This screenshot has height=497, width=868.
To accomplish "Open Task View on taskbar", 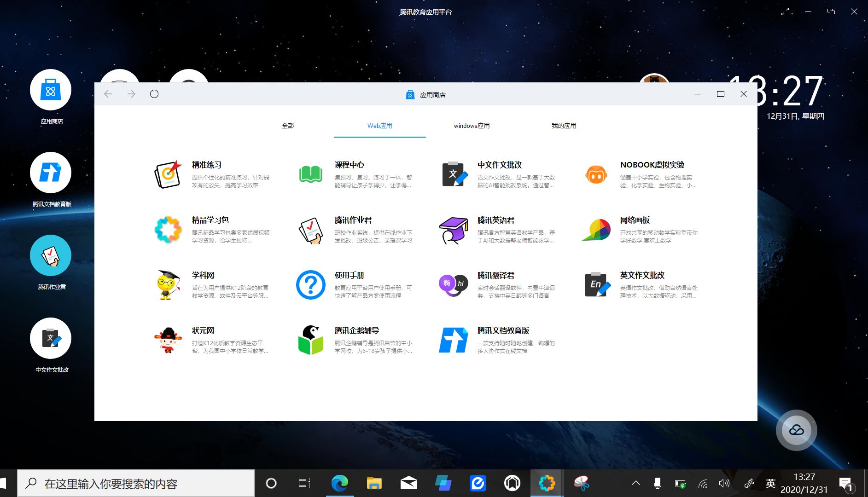I will point(304,483).
